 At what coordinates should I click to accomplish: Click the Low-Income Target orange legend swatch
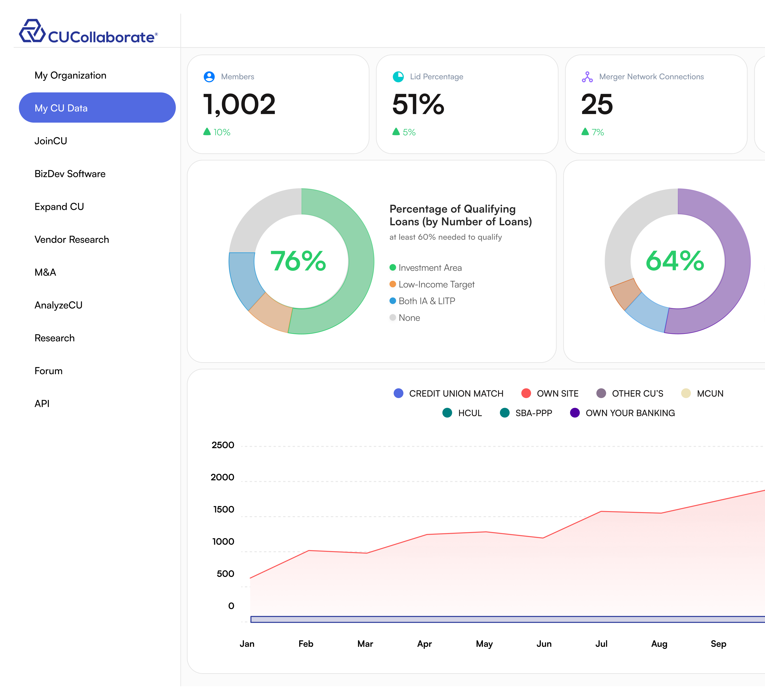click(393, 284)
